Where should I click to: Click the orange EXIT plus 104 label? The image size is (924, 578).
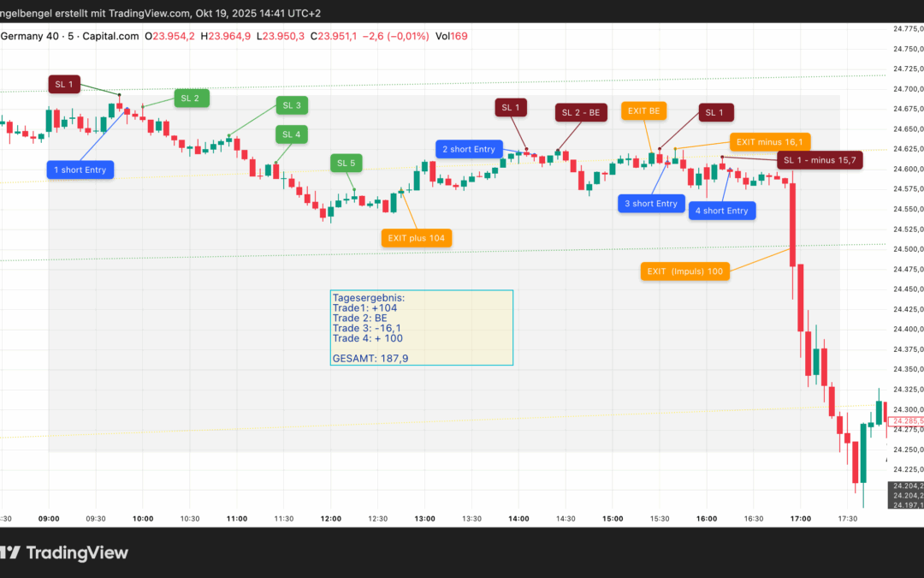pos(416,238)
